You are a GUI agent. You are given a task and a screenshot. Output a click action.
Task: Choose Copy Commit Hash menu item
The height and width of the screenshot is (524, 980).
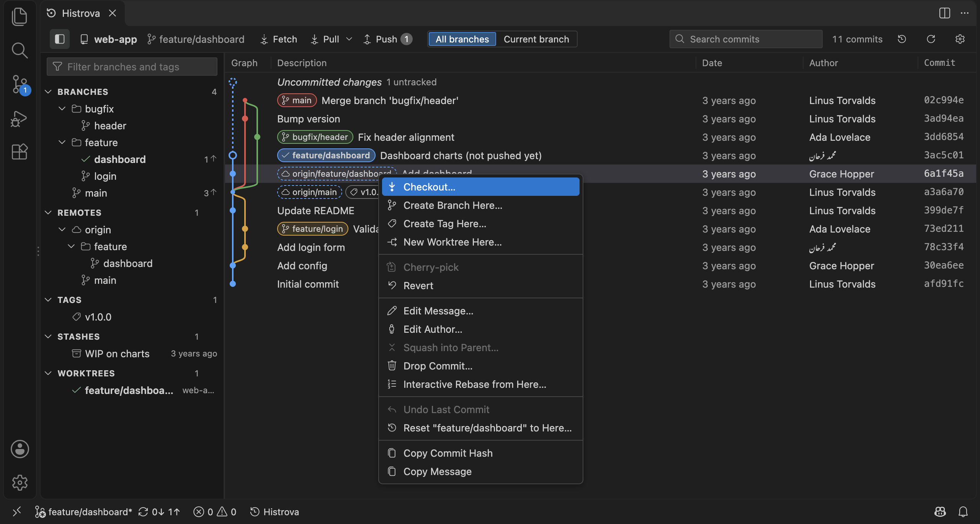(x=480, y=453)
